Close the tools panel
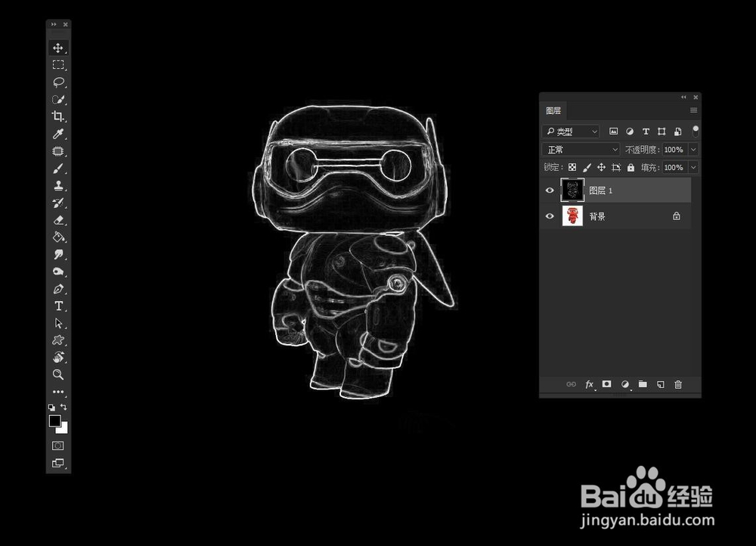The image size is (756, 546). point(66,24)
